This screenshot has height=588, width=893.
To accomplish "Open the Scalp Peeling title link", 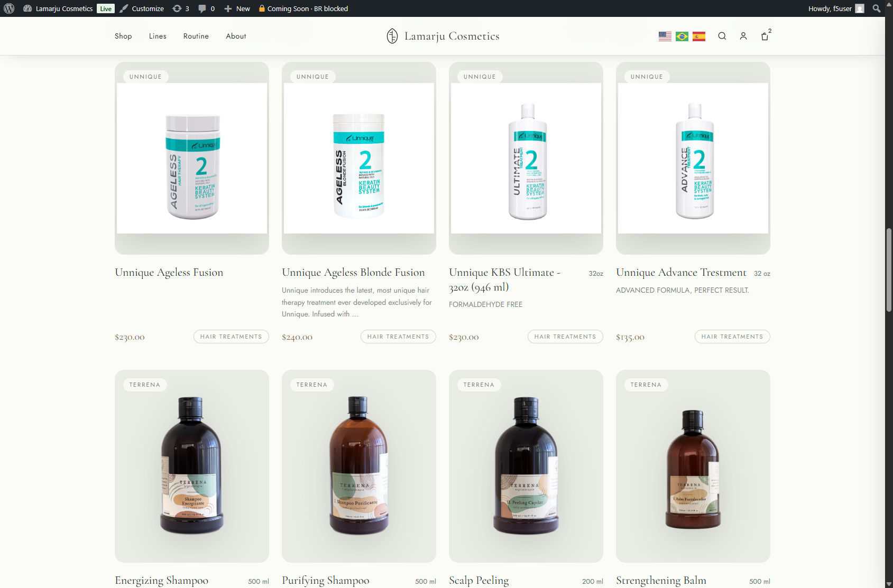I will (479, 581).
